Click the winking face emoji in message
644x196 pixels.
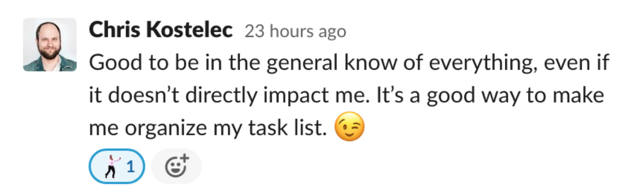coord(349,129)
